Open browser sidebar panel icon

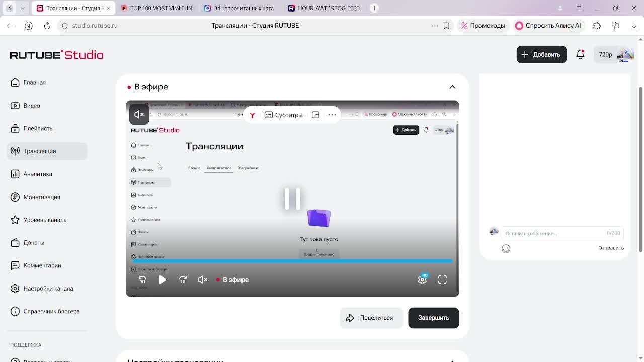click(x=615, y=26)
